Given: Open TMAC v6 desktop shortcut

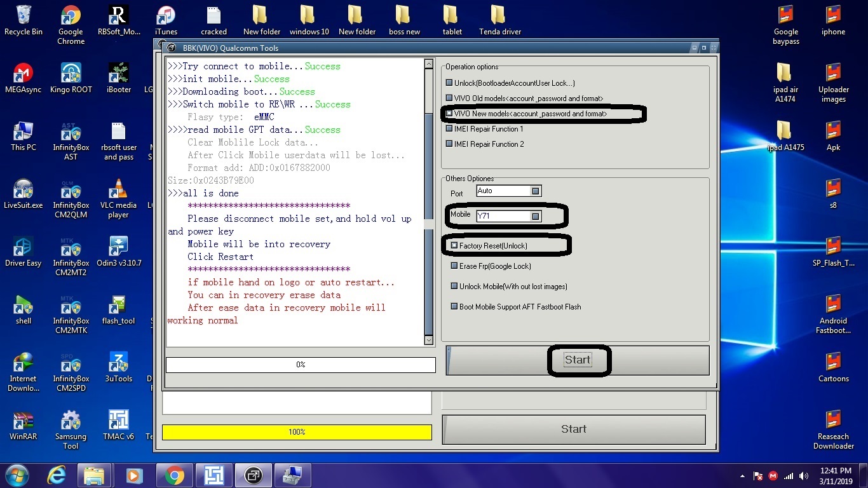Looking at the screenshot, I should 119,425.
